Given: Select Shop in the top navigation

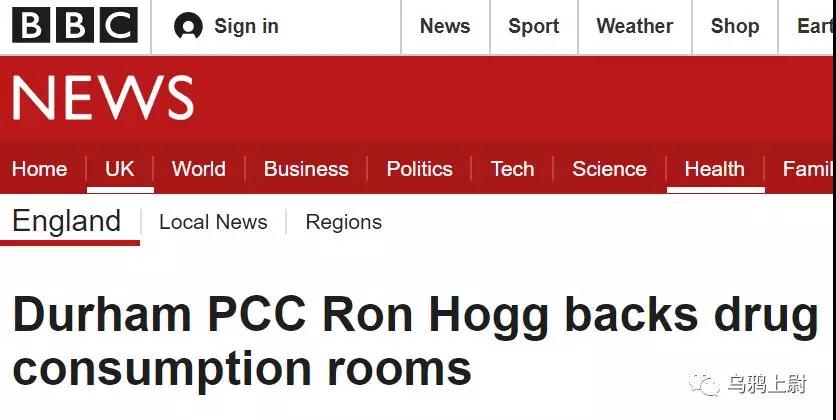Looking at the screenshot, I should (x=735, y=26).
